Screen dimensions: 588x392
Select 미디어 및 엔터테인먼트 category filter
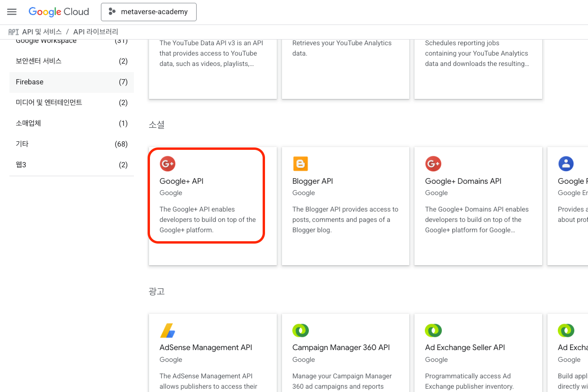coord(72,103)
